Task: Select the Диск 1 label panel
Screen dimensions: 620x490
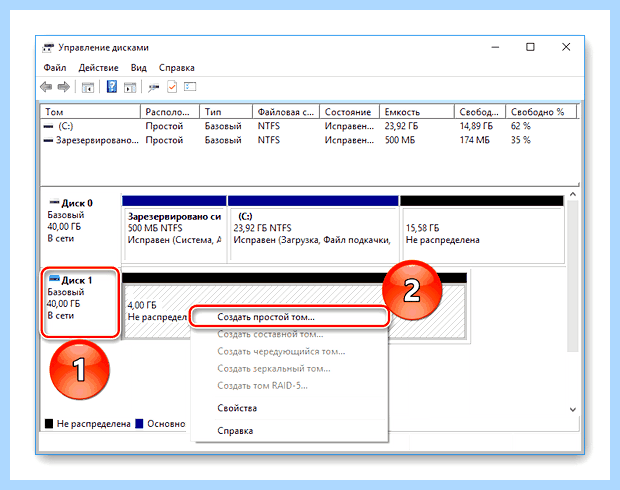Action: click(x=81, y=303)
